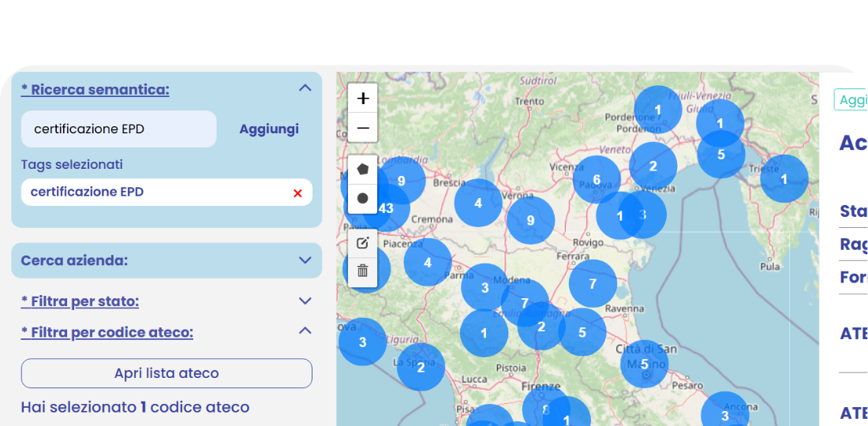
Task: Open cluster marker 3 on Liguria coast
Action: (x=363, y=342)
